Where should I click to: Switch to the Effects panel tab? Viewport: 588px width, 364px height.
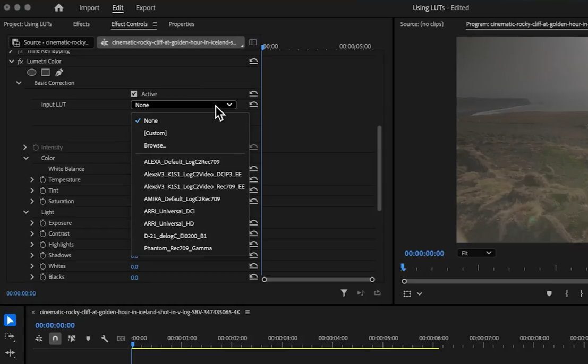click(81, 24)
